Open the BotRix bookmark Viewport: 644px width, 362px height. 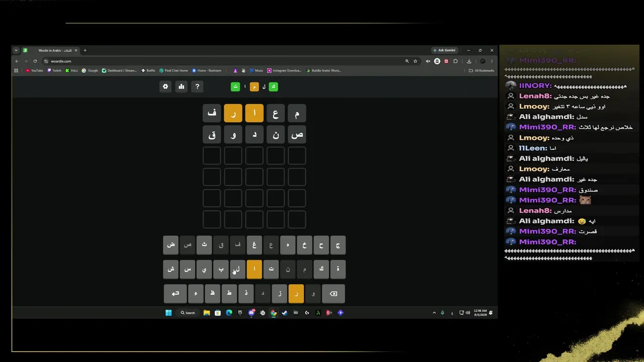coord(148,70)
